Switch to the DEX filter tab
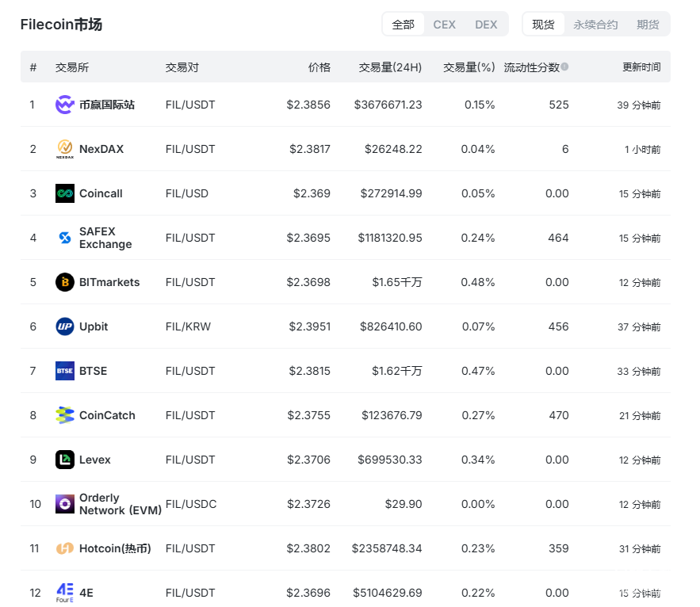Image resolution: width=700 pixels, height=607 pixels. [x=486, y=24]
